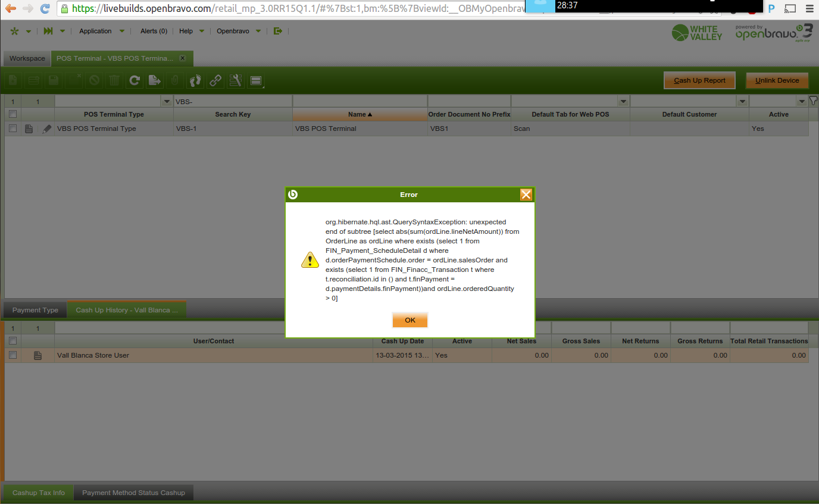
Task: Tick checkbox for Vall Blanca Store User row
Action: pos(12,355)
